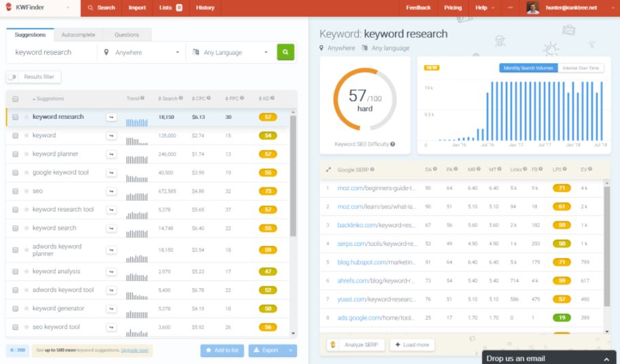This screenshot has width=620, height=364.
Task: Check the 'adwords keyword tool' row checkbox
Action: [x=15, y=290]
